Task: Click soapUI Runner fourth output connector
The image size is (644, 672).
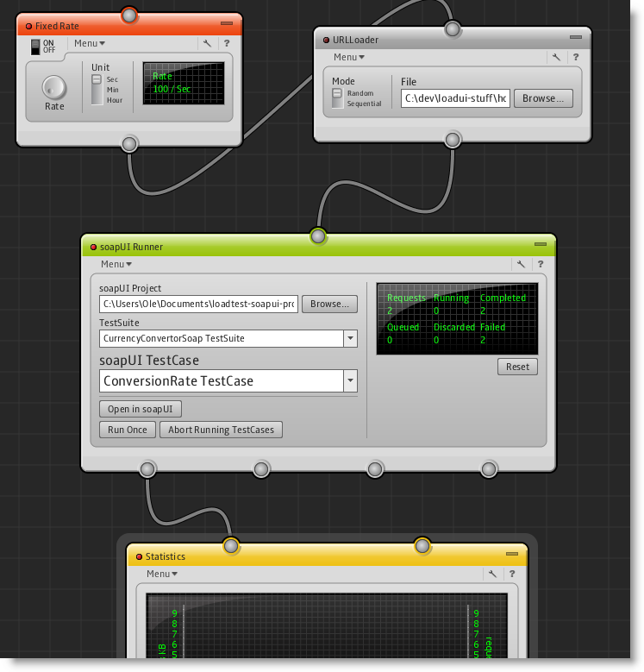Action: pos(489,469)
